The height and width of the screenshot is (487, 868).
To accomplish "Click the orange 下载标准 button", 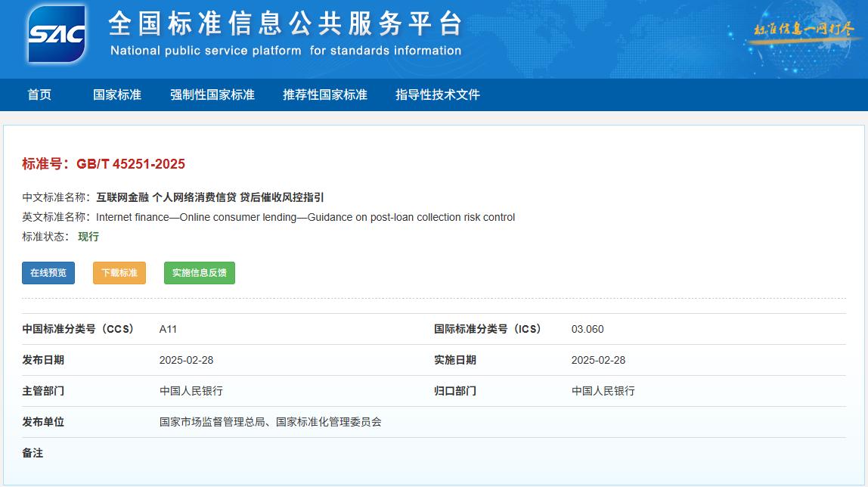I will pyautogui.click(x=119, y=273).
